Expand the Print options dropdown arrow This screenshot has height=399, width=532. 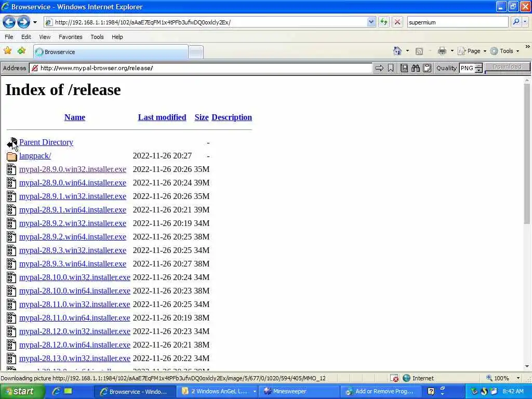point(452,51)
